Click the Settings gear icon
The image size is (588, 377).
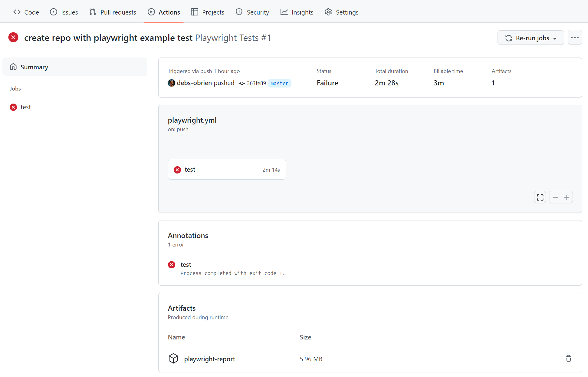(x=328, y=12)
